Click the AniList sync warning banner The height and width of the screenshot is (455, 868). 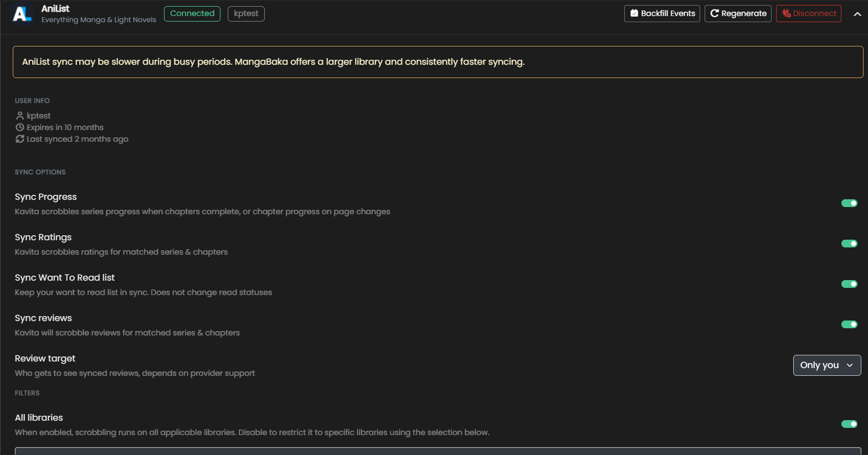point(438,62)
